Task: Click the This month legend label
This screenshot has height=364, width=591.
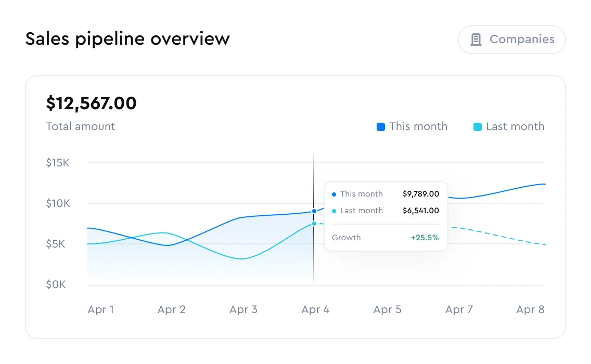Action: [418, 126]
